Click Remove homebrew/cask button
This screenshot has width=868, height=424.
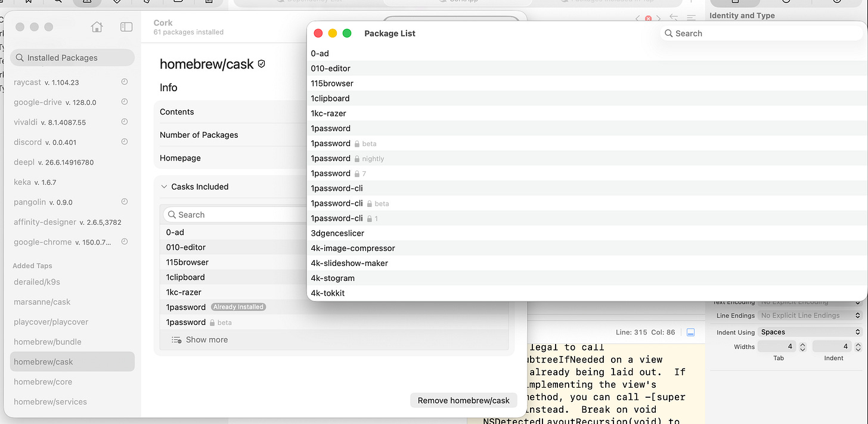(x=464, y=400)
